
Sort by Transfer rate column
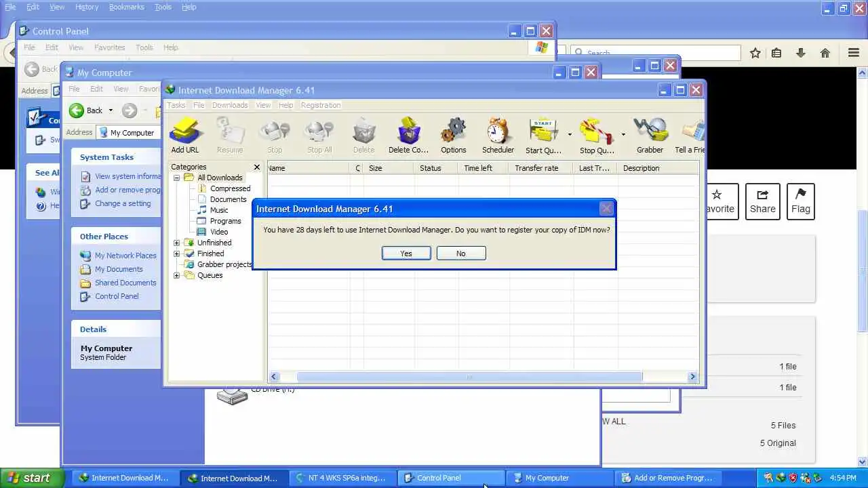point(540,168)
